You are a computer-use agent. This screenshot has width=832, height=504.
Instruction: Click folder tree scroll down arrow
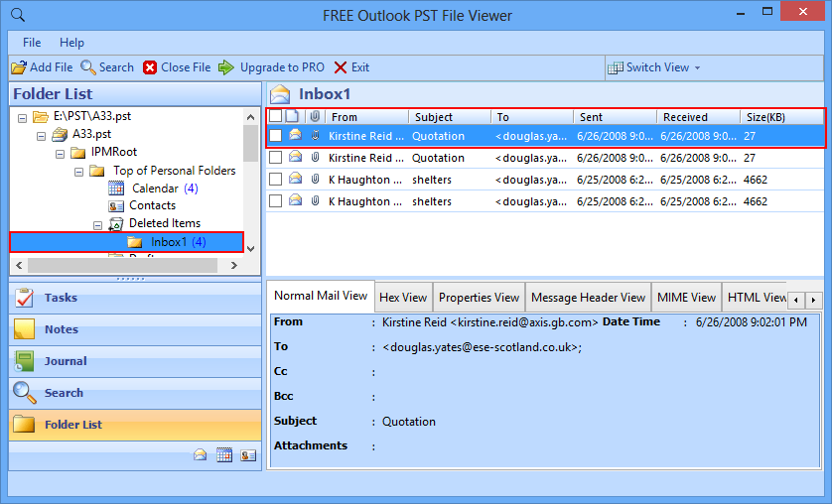(x=251, y=249)
